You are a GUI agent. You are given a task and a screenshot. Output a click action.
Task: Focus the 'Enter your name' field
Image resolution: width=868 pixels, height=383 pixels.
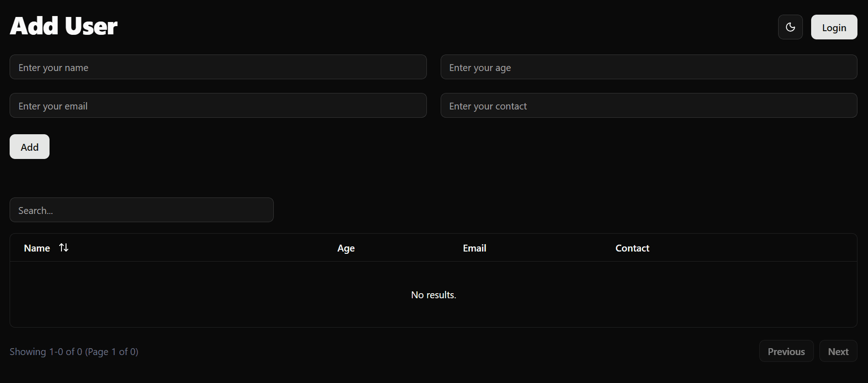(x=218, y=67)
